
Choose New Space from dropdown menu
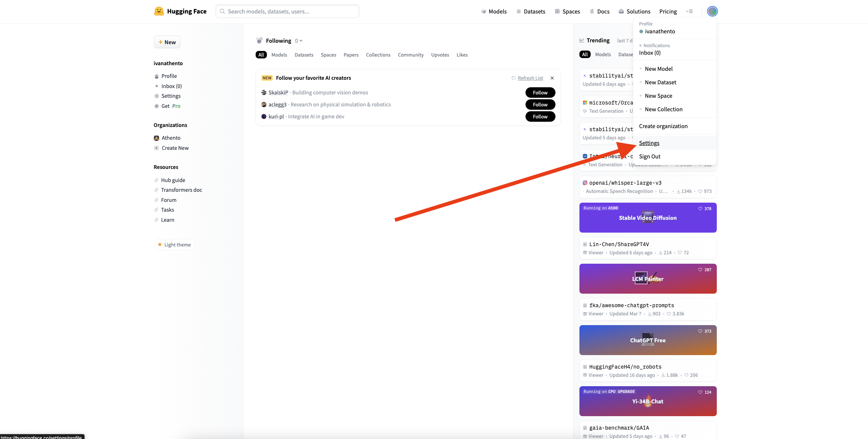pos(658,96)
